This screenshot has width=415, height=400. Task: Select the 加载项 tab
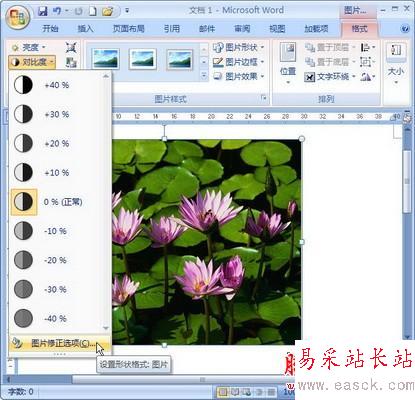click(316, 29)
